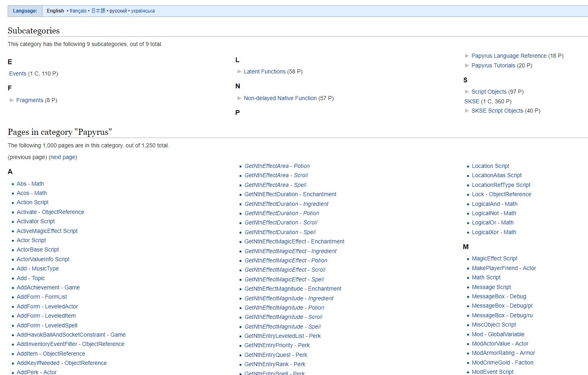
Task: Open the Abs - Math page
Action: pyautogui.click(x=30, y=184)
